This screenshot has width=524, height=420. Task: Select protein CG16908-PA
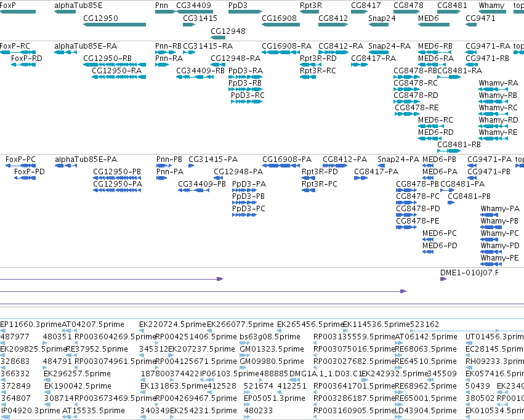click(287, 160)
